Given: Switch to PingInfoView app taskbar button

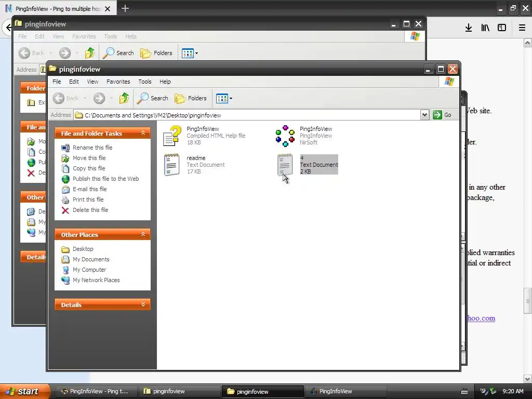Looking at the screenshot, I should 345,391.
